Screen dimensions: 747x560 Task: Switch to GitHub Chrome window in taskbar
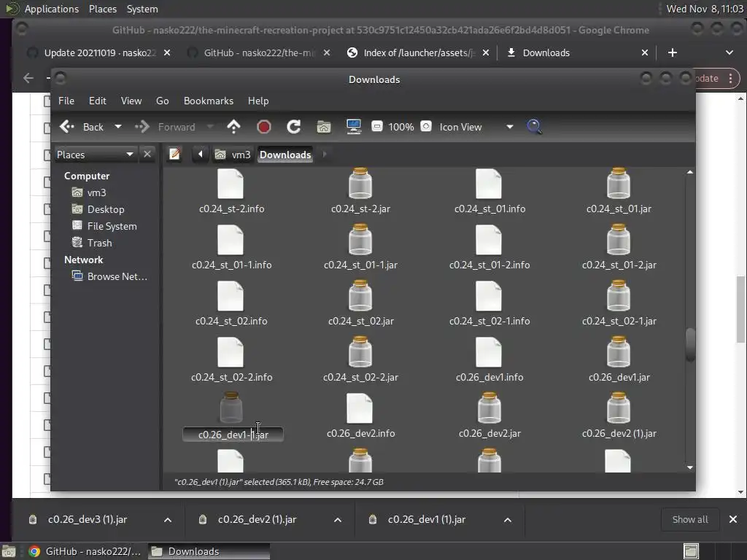(86, 551)
